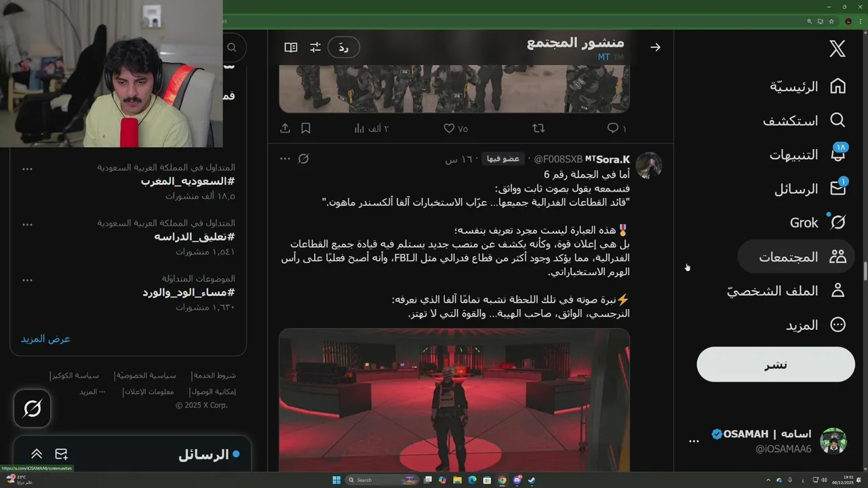This screenshot has height=488, width=868.
Task: Click the home house icon
Action: click(x=838, y=86)
